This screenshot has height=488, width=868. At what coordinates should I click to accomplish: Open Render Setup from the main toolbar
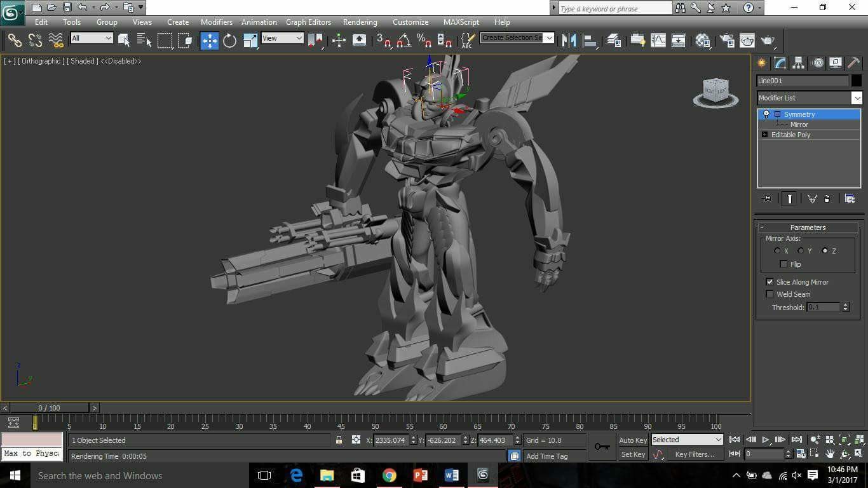728,40
